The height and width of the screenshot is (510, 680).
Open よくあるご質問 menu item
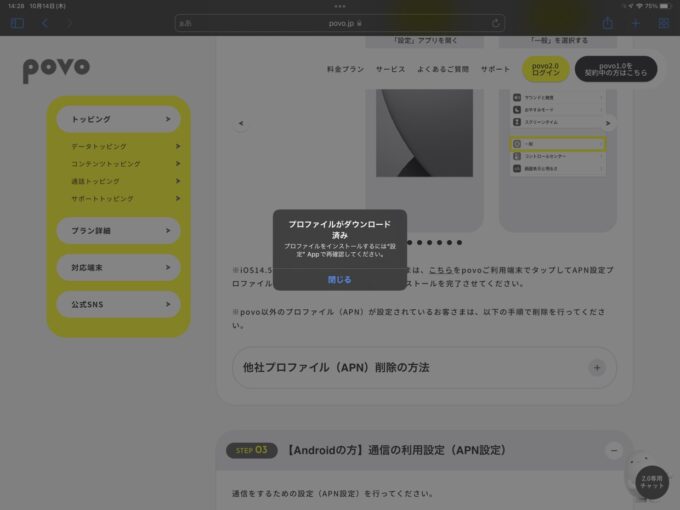click(443, 69)
